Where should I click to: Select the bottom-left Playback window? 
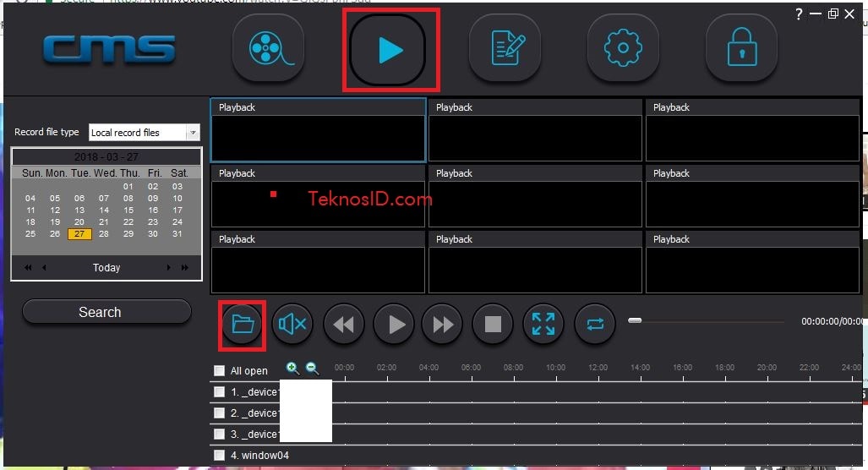(x=319, y=262)
